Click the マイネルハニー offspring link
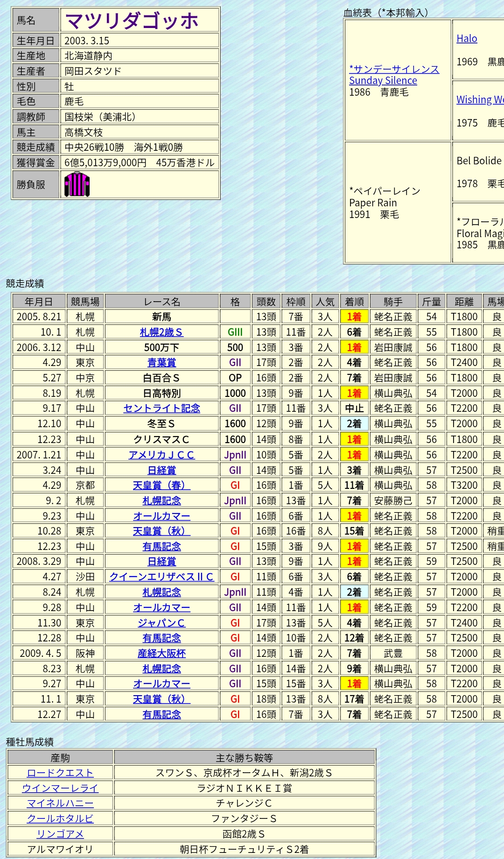 pos(60,803)
